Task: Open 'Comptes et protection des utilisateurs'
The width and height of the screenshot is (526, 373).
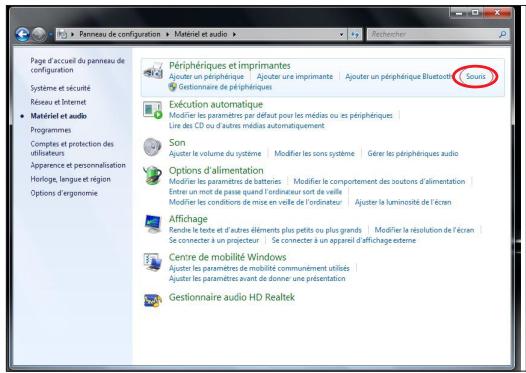Action: (72, 148)
